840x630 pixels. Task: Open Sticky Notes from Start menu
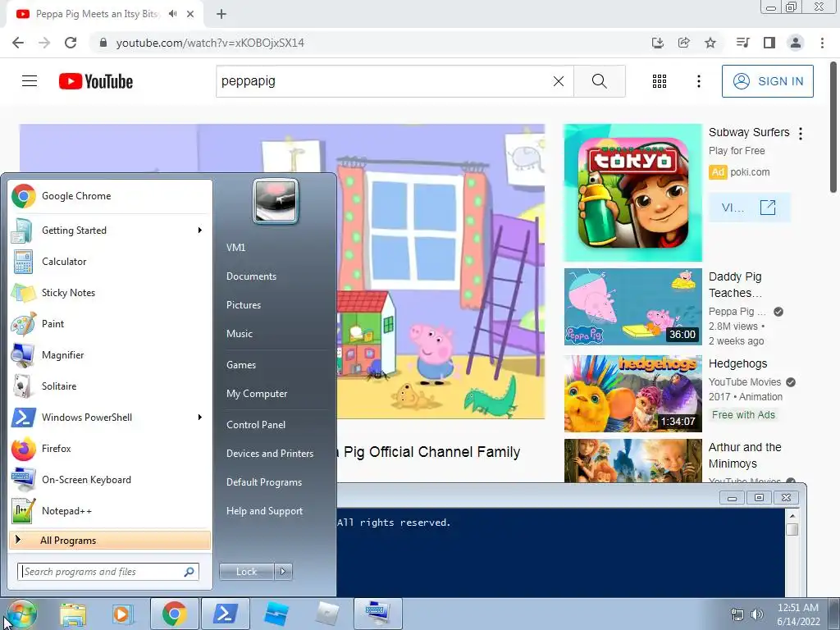click(110, 293)
